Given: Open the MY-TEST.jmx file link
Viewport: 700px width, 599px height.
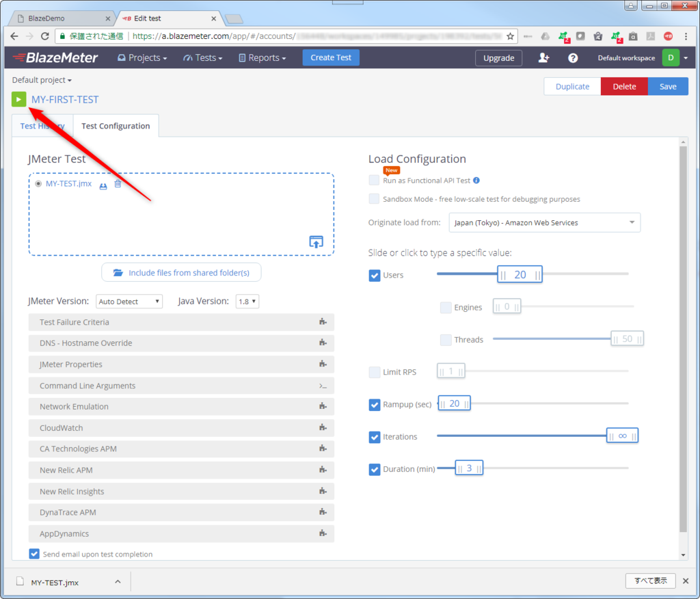Looking at the screenshot, I should coord(69,183).
